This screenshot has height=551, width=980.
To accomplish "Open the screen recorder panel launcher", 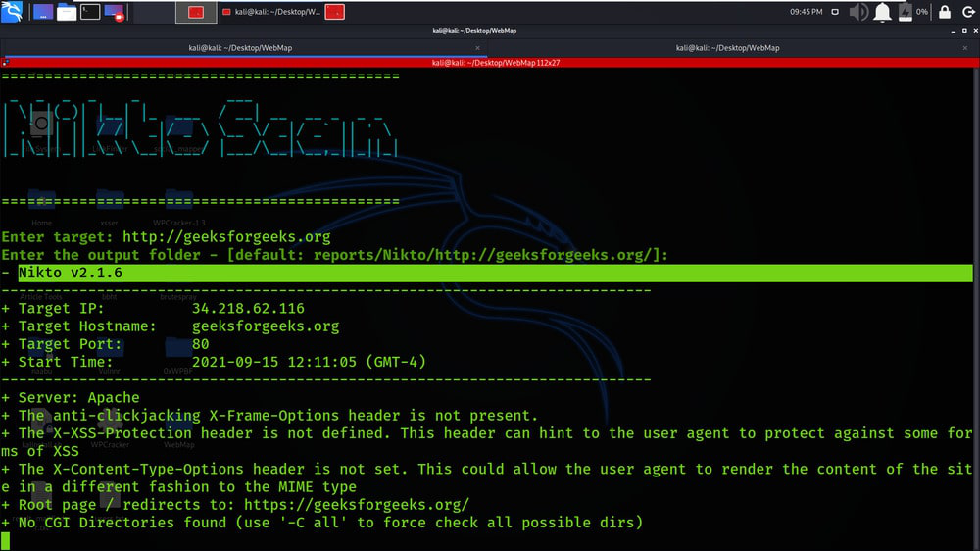I will 115,12.
